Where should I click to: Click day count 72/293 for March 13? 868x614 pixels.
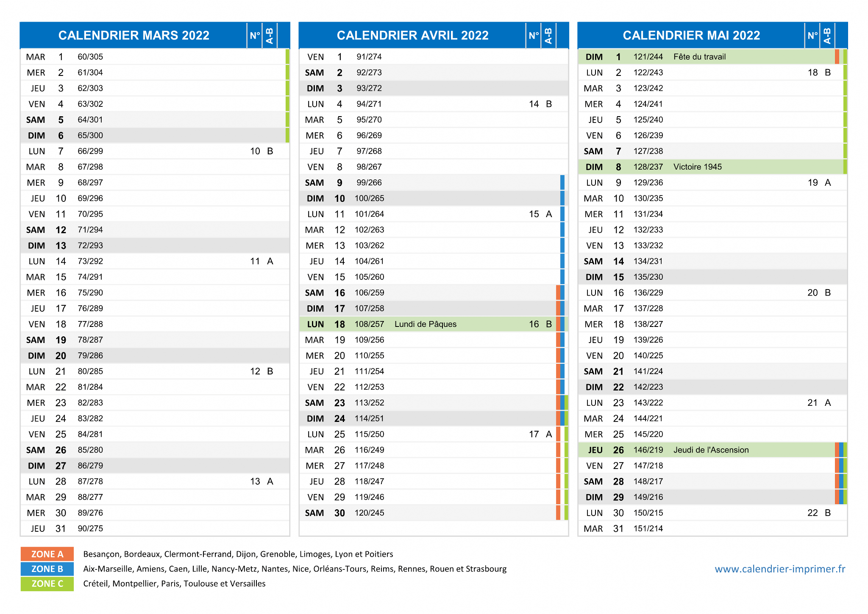[x=90, y=246]
